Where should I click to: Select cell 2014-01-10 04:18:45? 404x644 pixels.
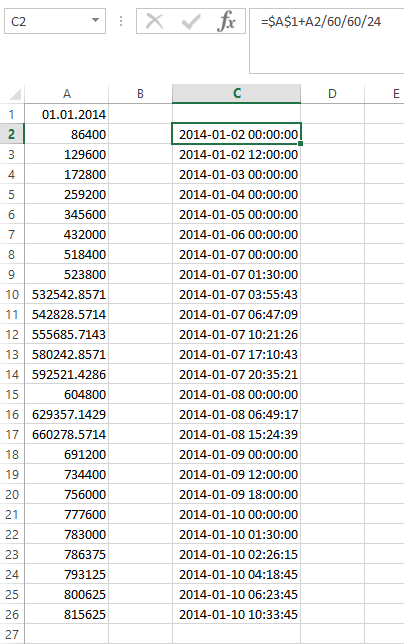click(236, 574)
